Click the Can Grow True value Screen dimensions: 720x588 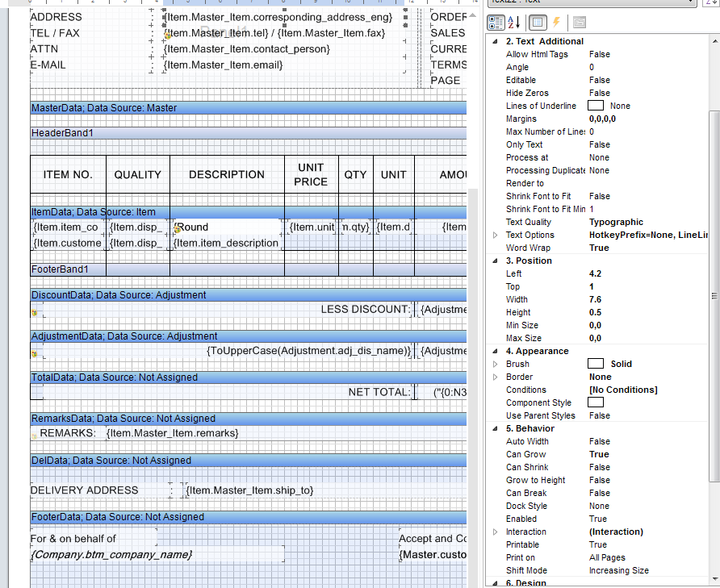599,454
